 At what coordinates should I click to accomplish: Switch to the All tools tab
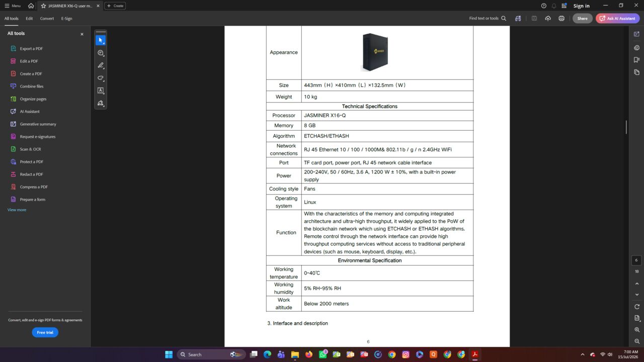click(x=12, y=19)
